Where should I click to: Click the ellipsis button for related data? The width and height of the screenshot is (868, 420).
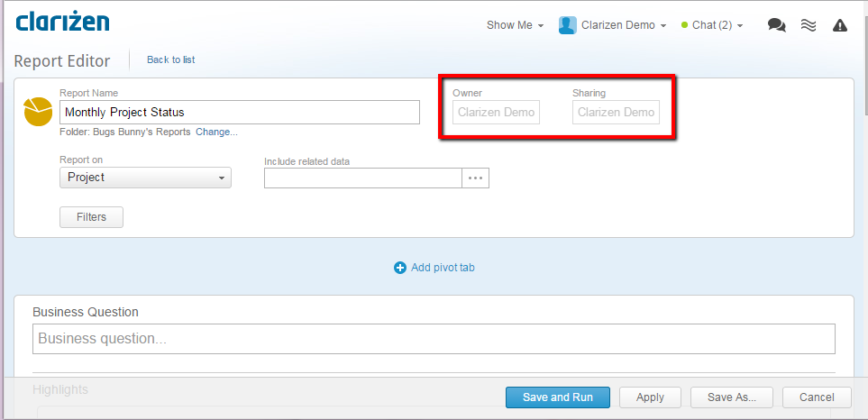tap(476, 178)
